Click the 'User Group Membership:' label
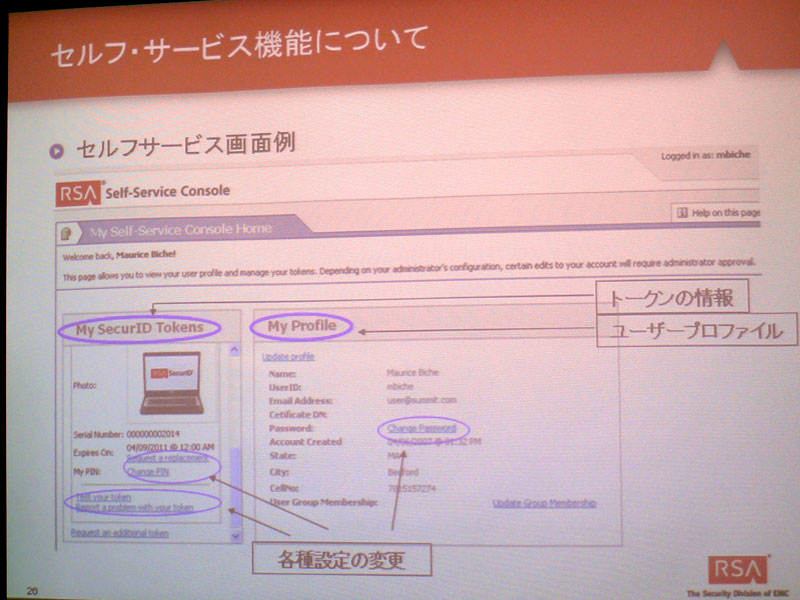The image size is (800, 600). pyautogui.click(x=323, y=503)
